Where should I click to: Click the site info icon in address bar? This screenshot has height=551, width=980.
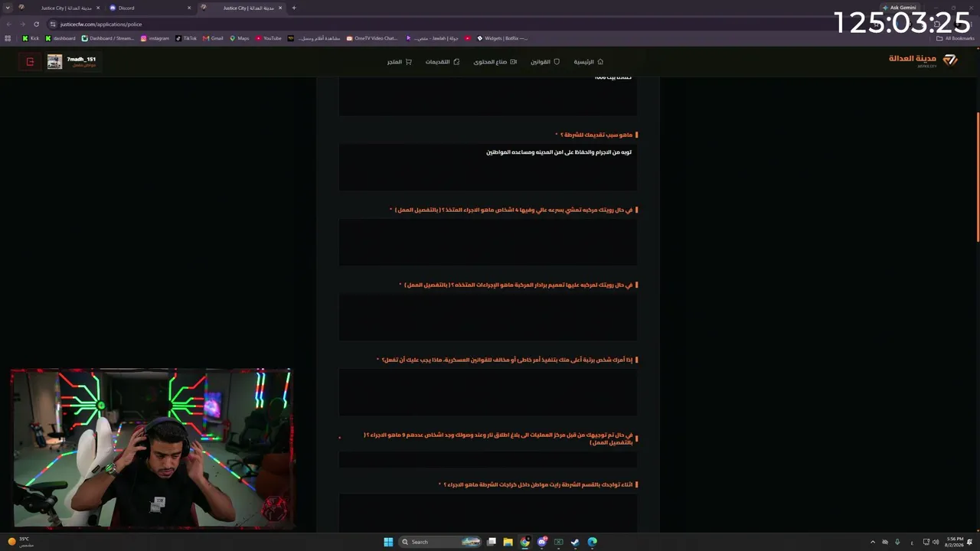tap(53, 24)
